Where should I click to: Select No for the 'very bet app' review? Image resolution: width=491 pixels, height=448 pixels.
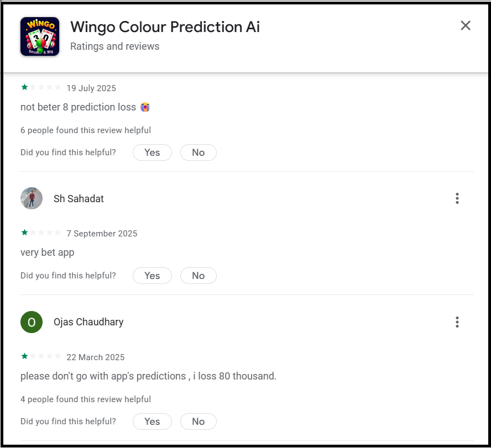198,276
